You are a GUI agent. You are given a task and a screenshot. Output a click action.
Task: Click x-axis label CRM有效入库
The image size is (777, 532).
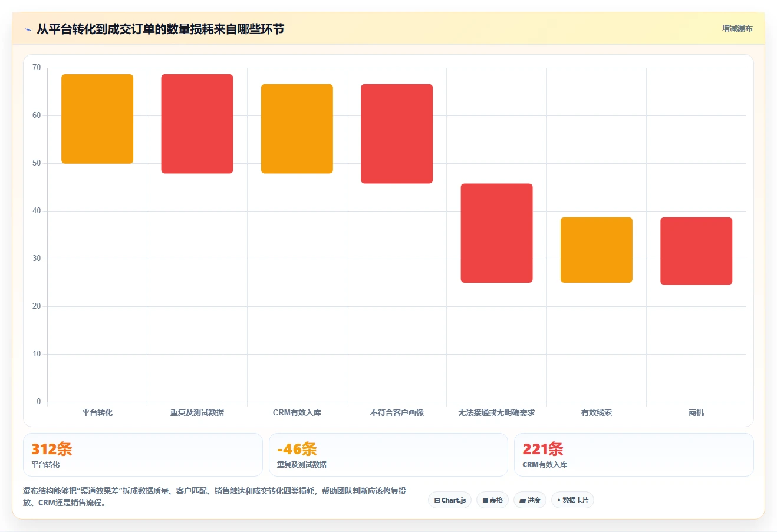click(297, 412)
